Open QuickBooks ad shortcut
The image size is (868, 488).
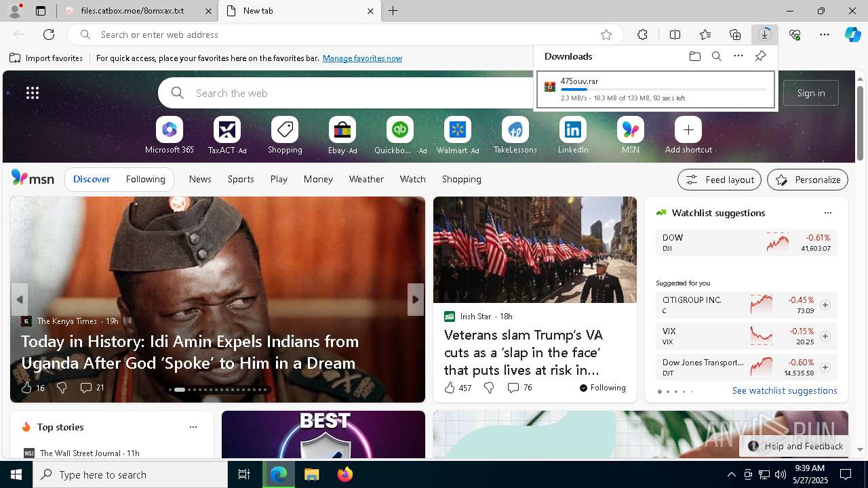pyautogui.click(x=400, y=136)
